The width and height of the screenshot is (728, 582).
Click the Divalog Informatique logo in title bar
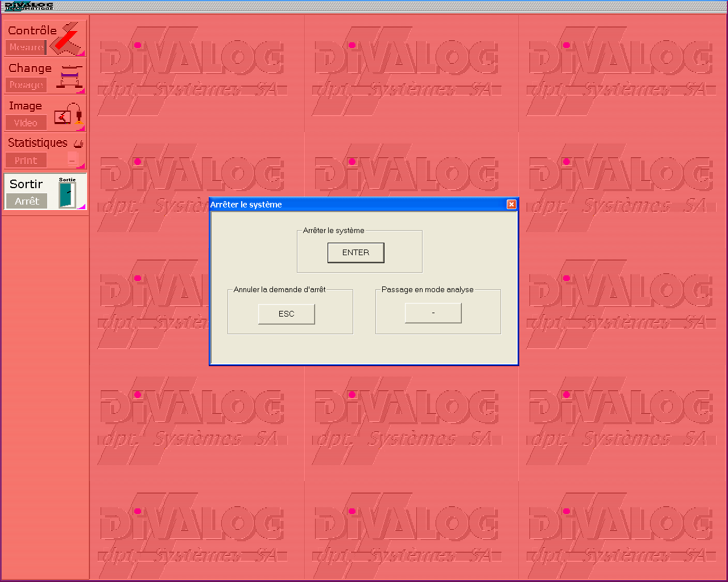point(29,6)
